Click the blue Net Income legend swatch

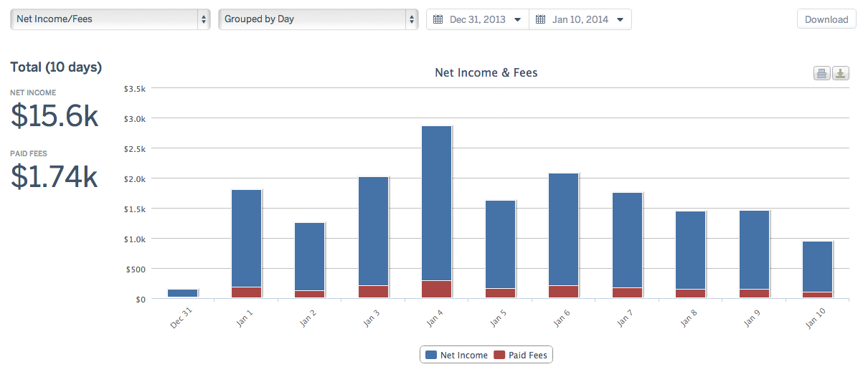(x=431, y=355)
